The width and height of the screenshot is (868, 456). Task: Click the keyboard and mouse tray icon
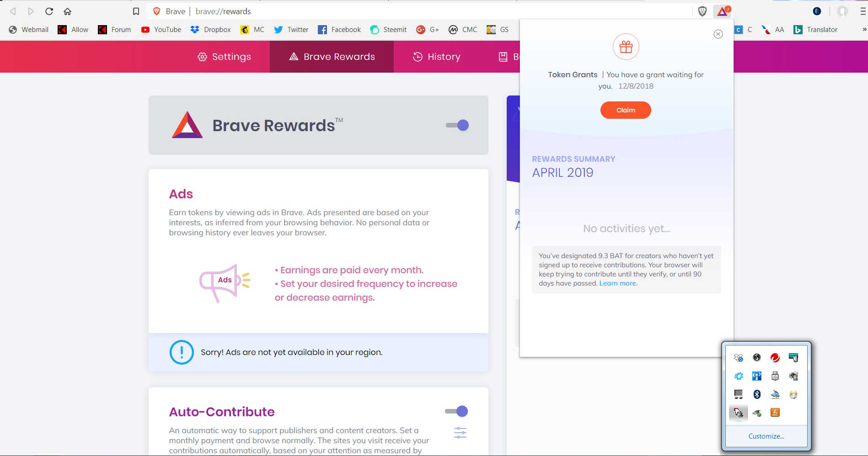(x=793, y=358)
